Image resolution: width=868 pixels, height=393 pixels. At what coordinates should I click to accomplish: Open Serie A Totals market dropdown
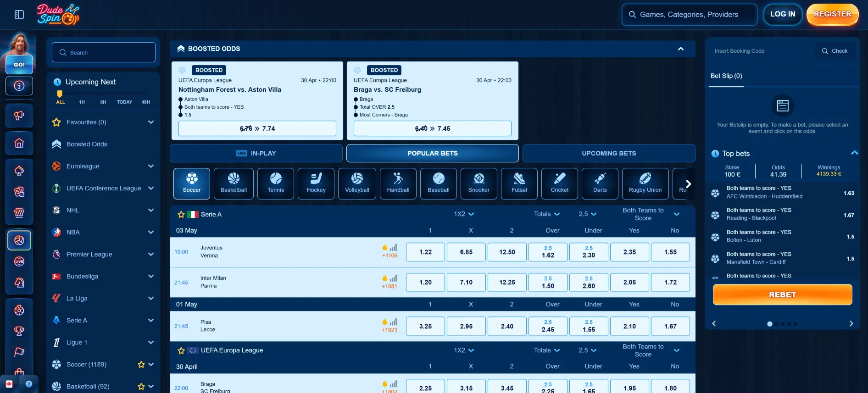point(547,214)
